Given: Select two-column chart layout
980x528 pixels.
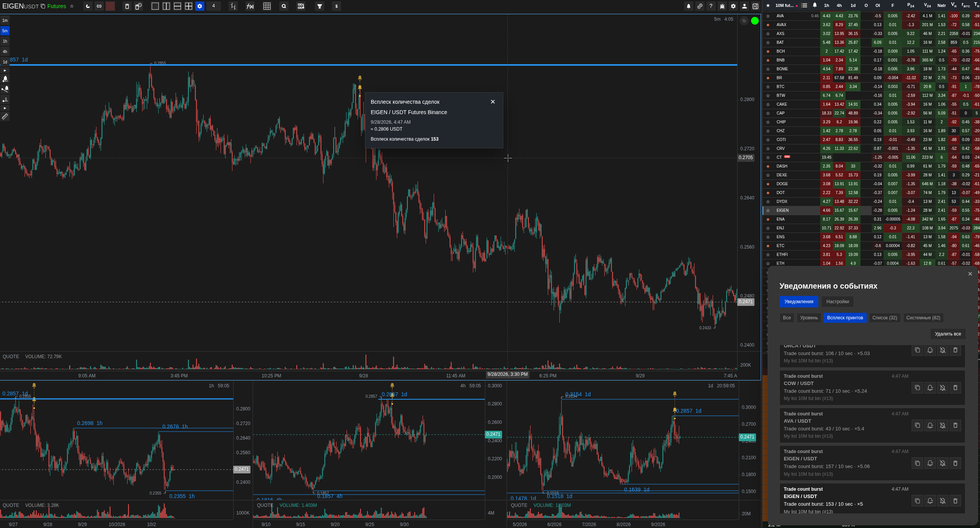Looking at the screenshot, I should point(166,6).
